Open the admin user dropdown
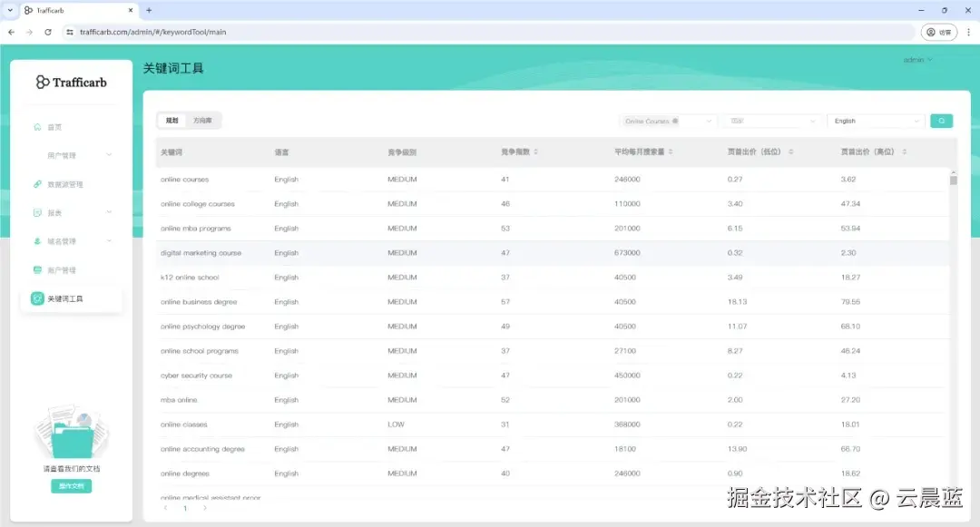Image resolution: width=980 pixels, height=527 pixels. (x=917, y=60)
